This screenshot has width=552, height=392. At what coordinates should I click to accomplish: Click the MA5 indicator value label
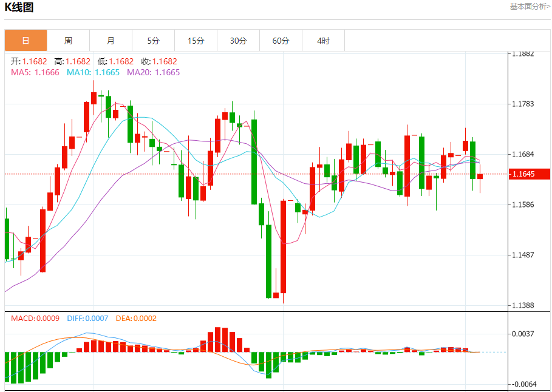coord(35,72)
